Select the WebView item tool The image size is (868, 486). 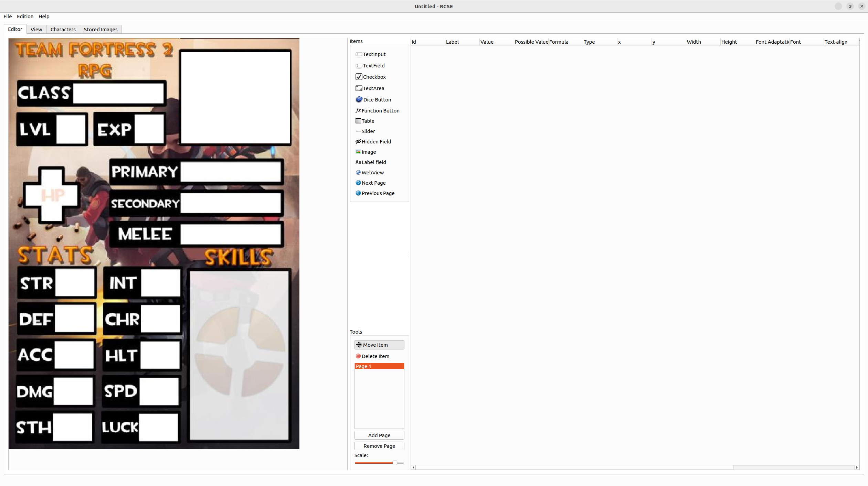(372, 173)
